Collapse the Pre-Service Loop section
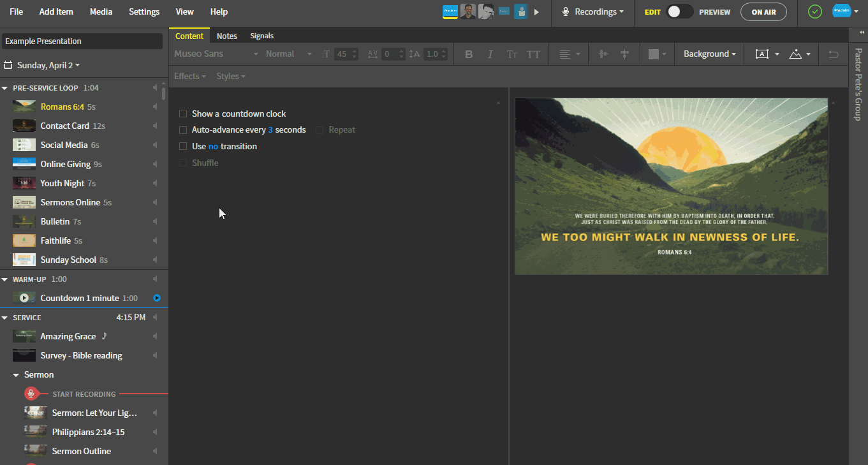The image size is (868, 465). pyautogui.click(x=5, y=88)
